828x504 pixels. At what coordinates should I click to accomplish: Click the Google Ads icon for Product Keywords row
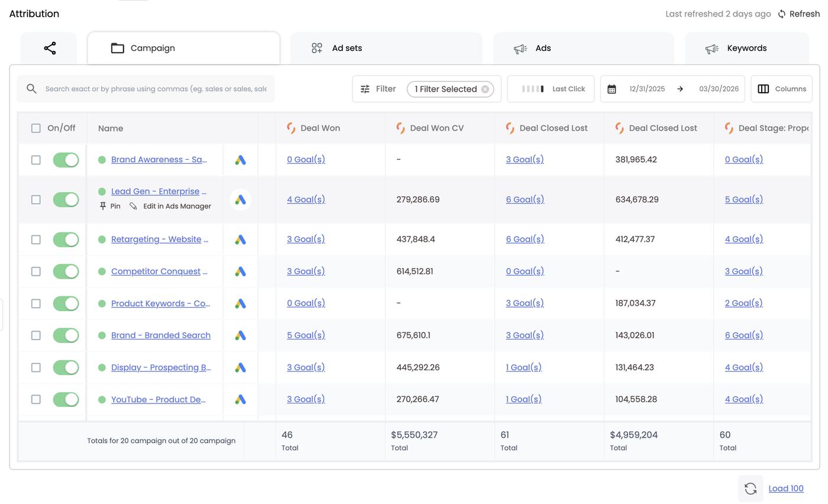click(240, 303)
